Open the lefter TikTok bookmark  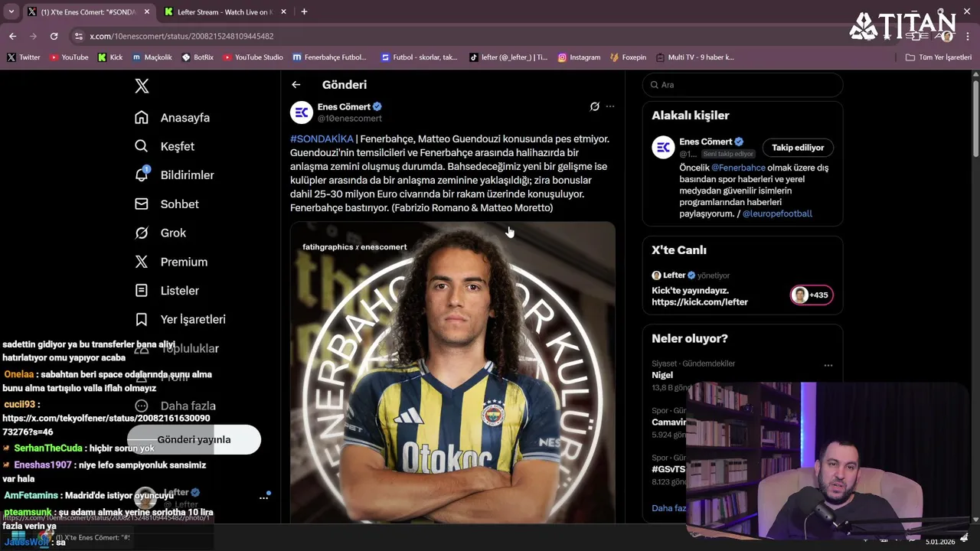[x=508, y=57]
